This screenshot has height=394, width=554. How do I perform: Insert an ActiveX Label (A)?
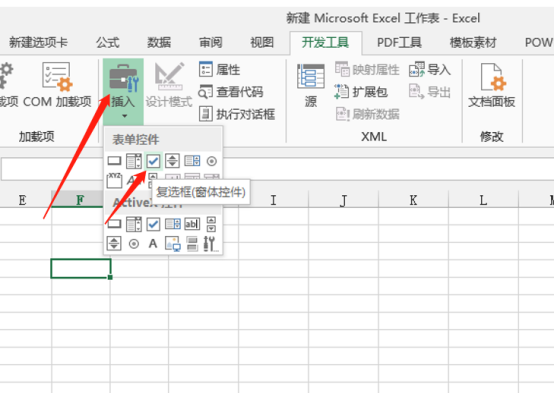[153, 243]
